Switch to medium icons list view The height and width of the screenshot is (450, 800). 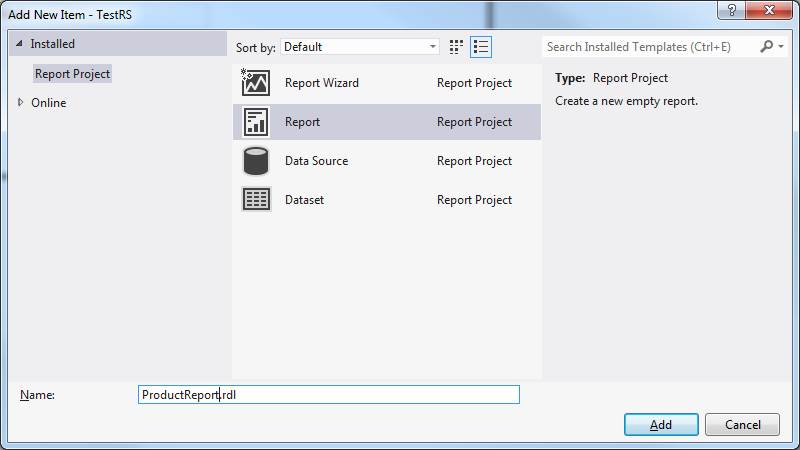[x=481, y=47]
